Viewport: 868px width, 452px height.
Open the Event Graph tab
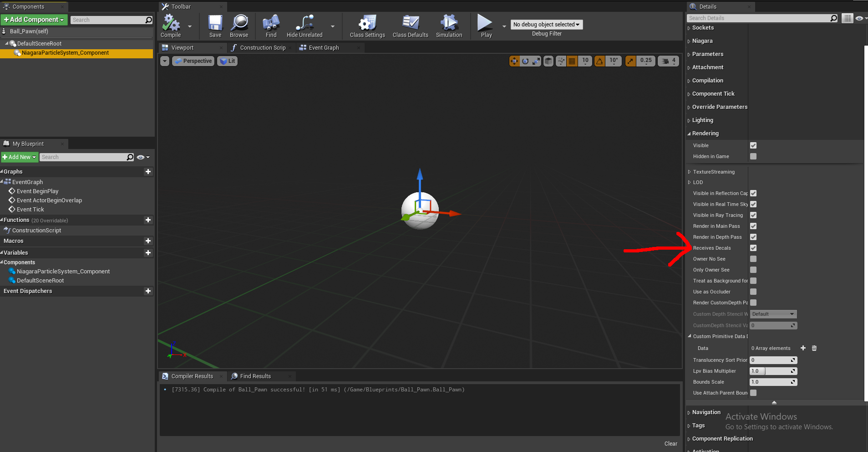coord(324,47)
